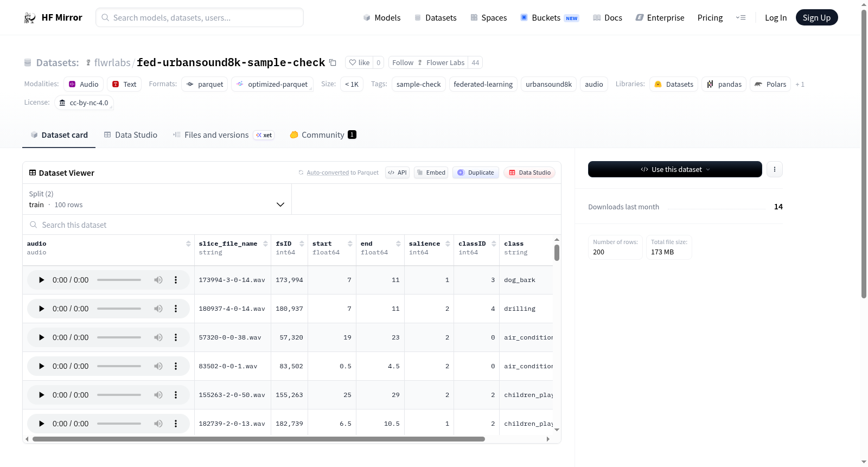This screenshot has height=467, width=868.
Task: Mute audio in the 155263-2-0-50.wav row
Action: (x=158, y=395)
